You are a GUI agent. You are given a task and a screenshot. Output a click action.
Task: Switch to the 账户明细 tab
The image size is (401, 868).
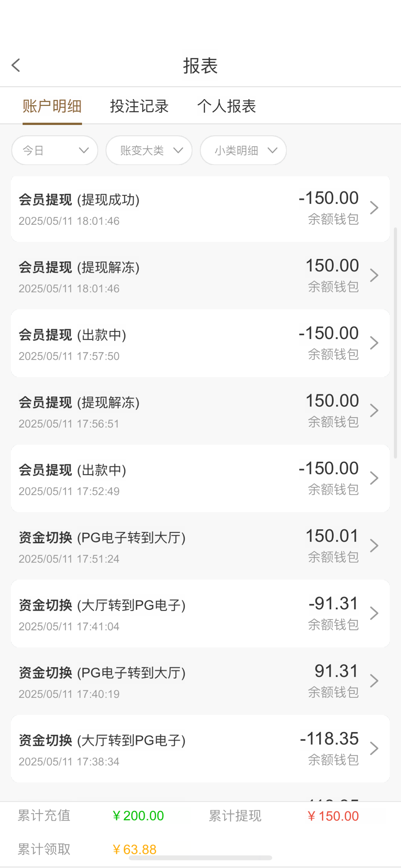pyautogui.click(x=52, y=107)
